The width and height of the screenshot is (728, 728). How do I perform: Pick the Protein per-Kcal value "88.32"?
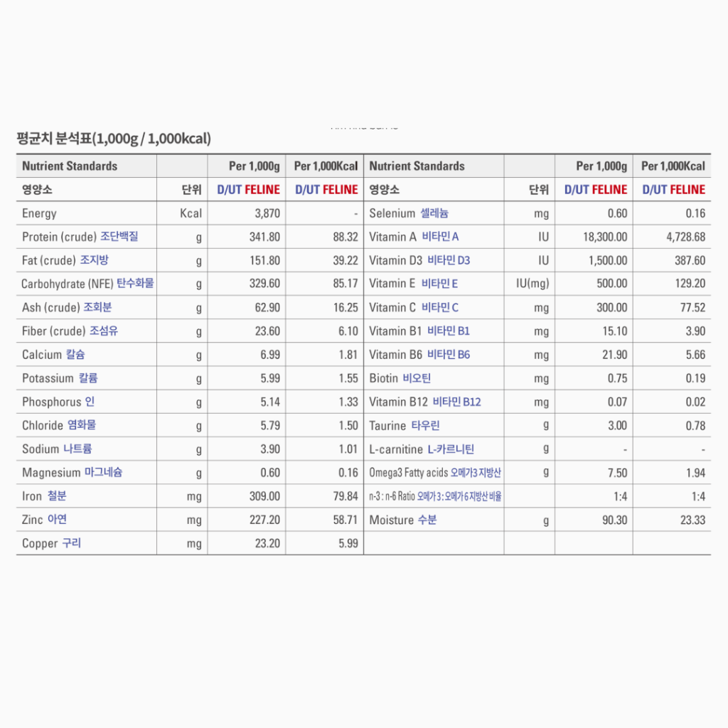pos(346,237)
